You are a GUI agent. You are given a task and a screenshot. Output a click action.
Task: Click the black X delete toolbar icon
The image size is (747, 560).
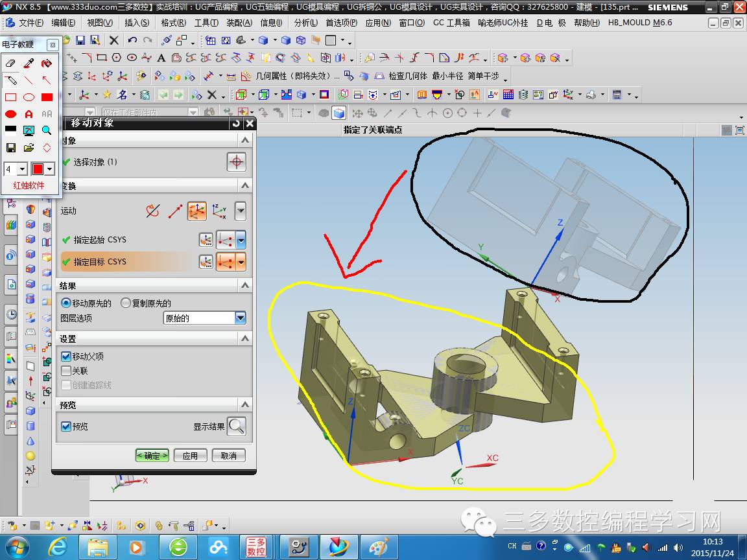point(114,40)
